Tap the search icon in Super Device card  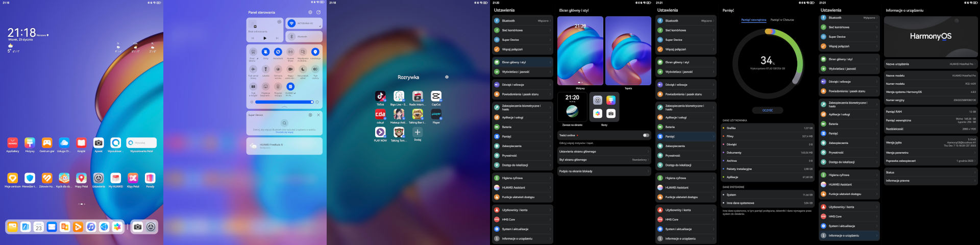coord(284,123)
